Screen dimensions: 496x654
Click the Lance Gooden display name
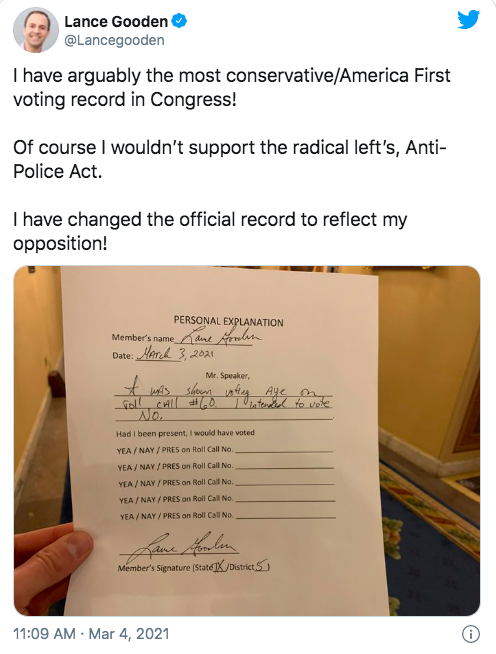[x=116, y=21]
